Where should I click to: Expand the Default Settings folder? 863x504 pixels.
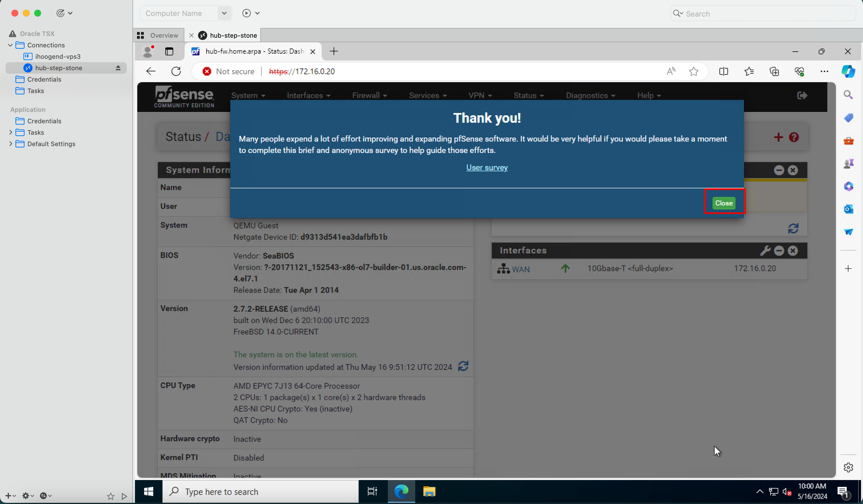pos(10,144)
